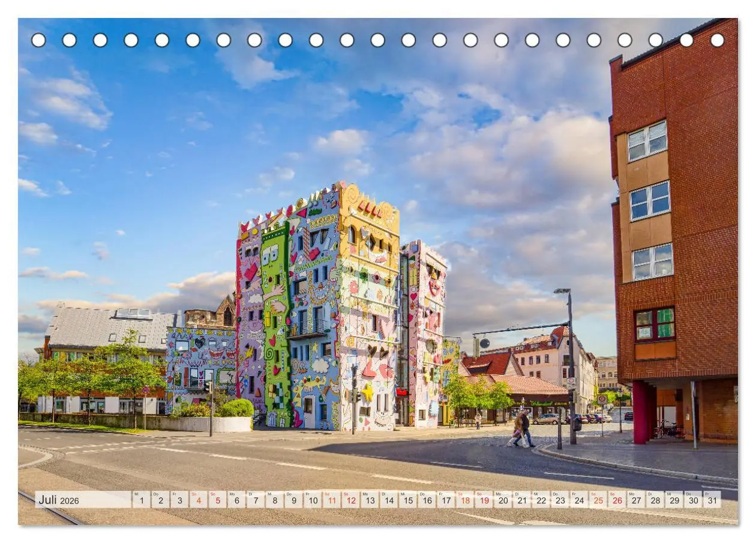
Task: Click the "Juli 2026" month label
Action: click(59, 500)
